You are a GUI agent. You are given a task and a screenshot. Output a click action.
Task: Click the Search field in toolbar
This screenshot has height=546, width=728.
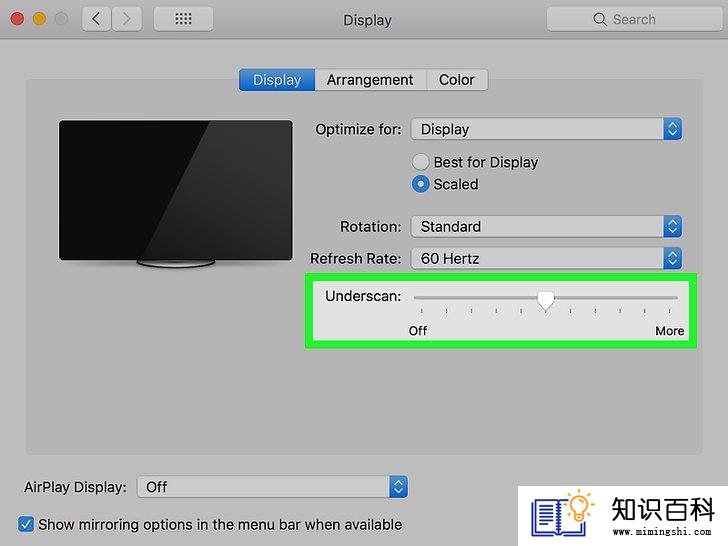(x=635, y=19)
